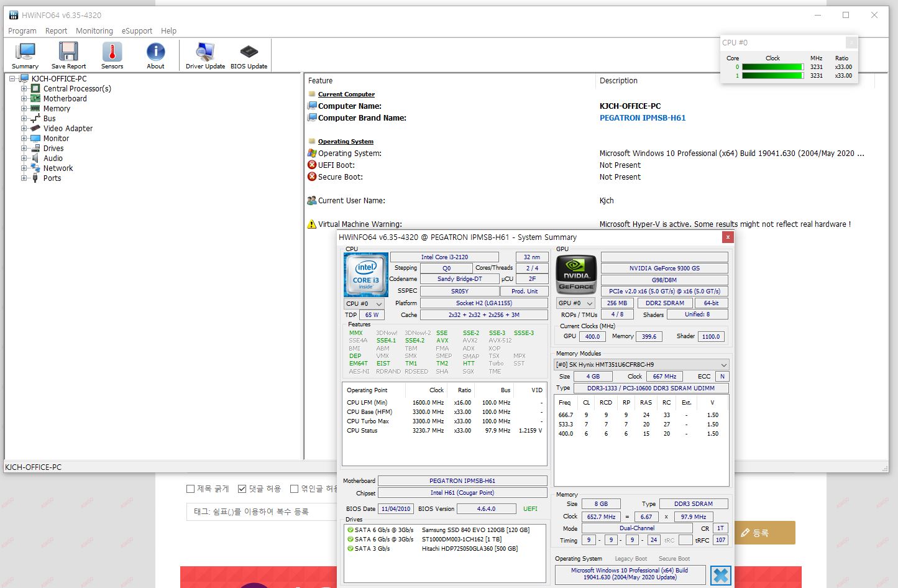Click the Hitachi drive status check icon
The width and height of the screenshot is (898, 588).
350,549
